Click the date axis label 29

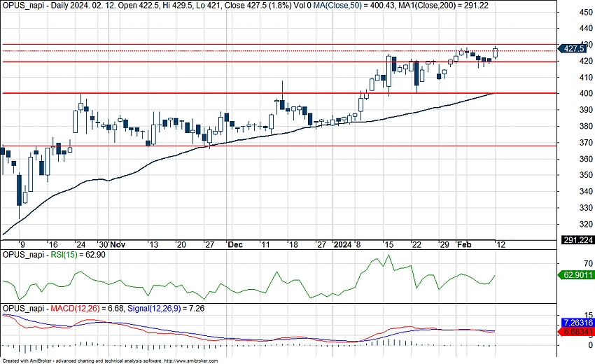[444, 245]
